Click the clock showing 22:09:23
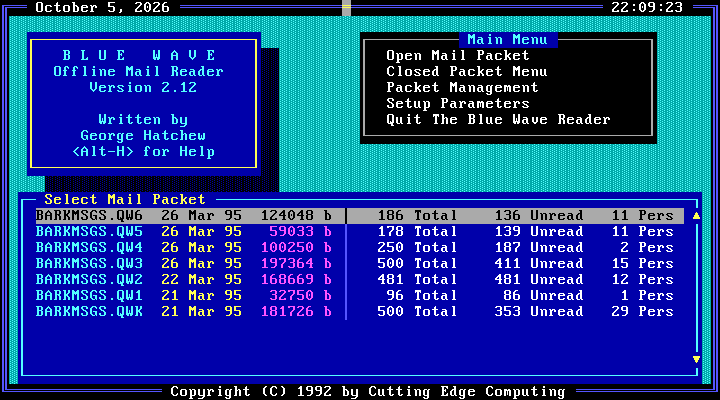 pos(647,7)
